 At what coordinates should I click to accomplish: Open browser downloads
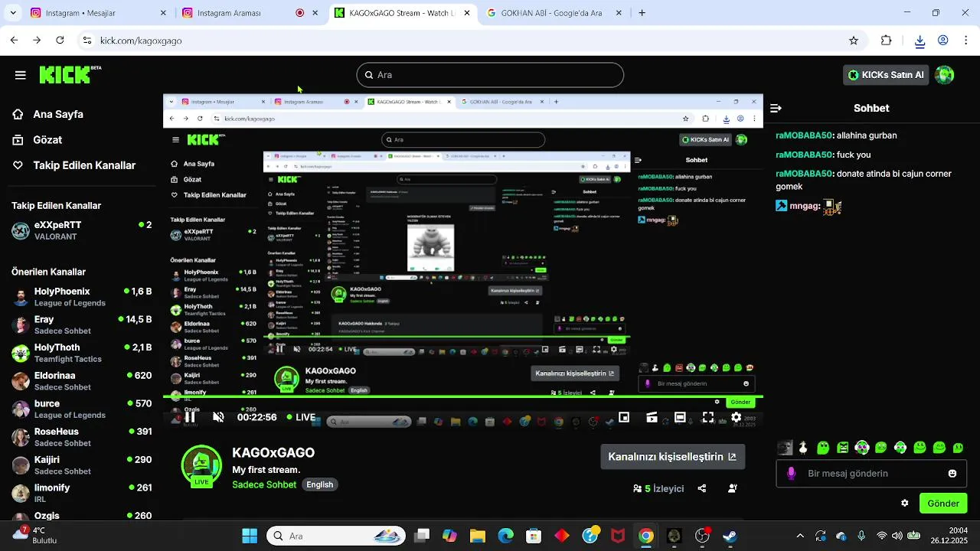click(x=920, y=41)
